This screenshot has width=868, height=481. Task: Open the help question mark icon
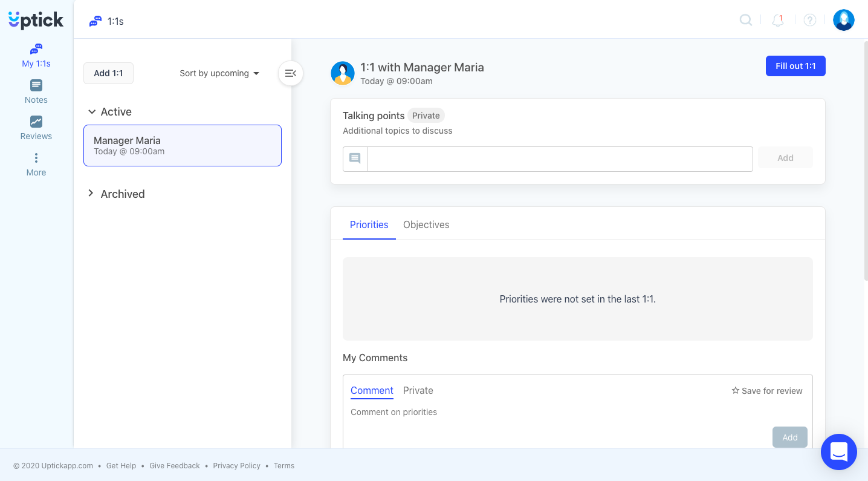(810, 21)
